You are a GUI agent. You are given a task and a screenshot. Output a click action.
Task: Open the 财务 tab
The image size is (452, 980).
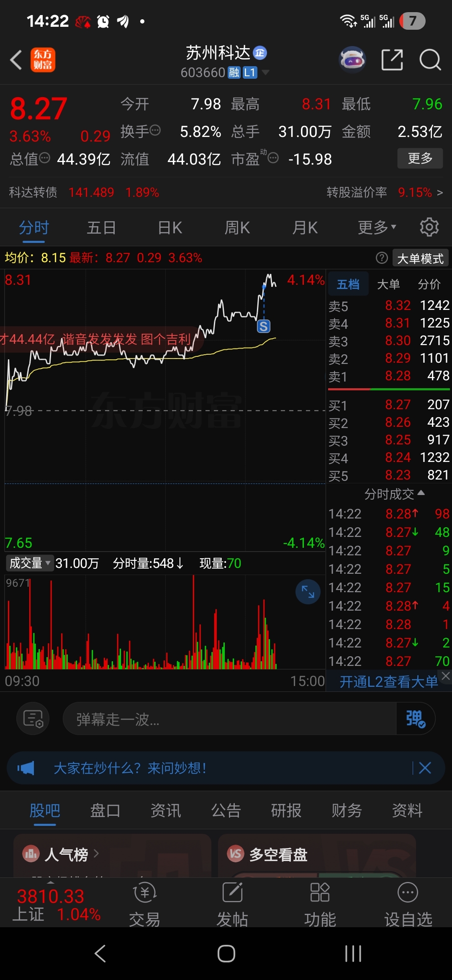(x=347, y=811)
